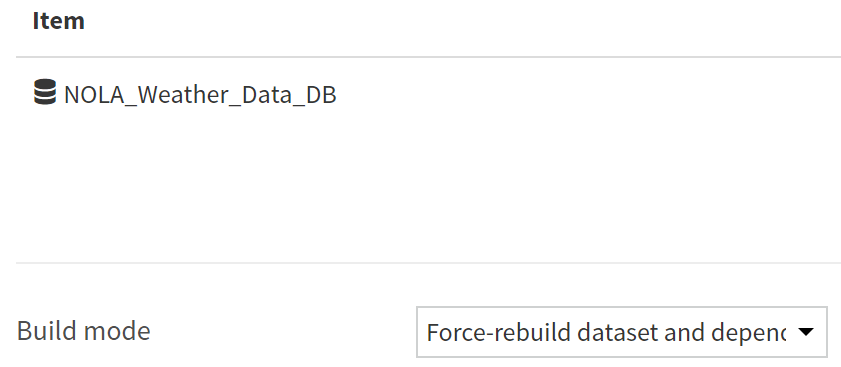Click the database icon beside NOLA_Weather_Data_DB
The image size is (841, 367).
point(45,92)
